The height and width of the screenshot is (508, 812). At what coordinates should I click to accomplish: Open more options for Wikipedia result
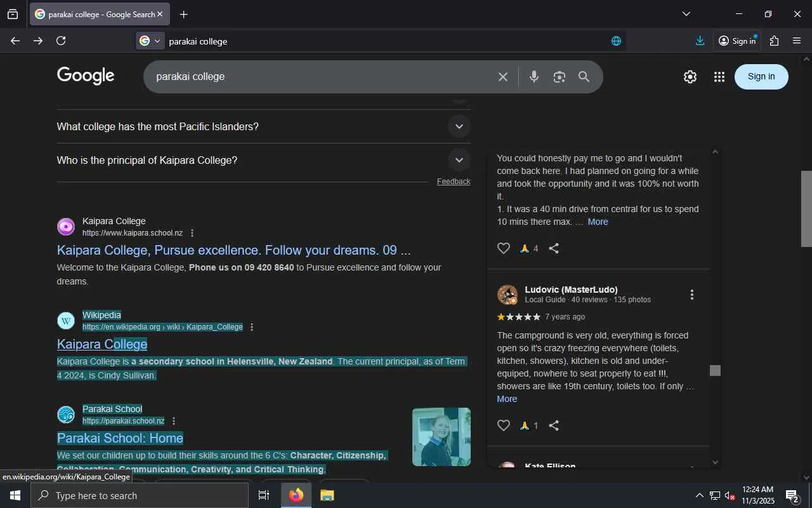click(252, 327)
